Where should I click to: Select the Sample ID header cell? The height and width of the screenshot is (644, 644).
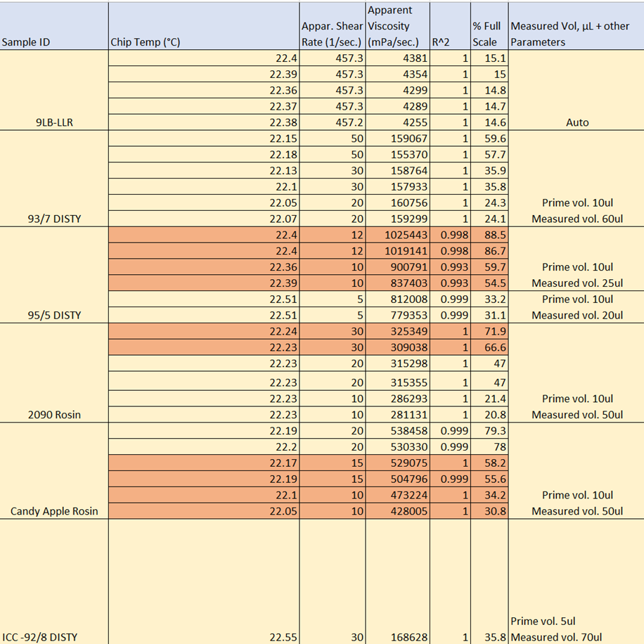pyautogui.click(x=54, y=26)
